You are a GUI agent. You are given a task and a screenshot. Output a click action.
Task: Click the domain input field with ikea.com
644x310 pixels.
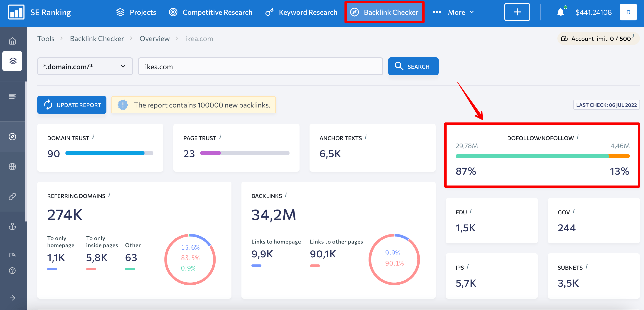click(261, 66)
